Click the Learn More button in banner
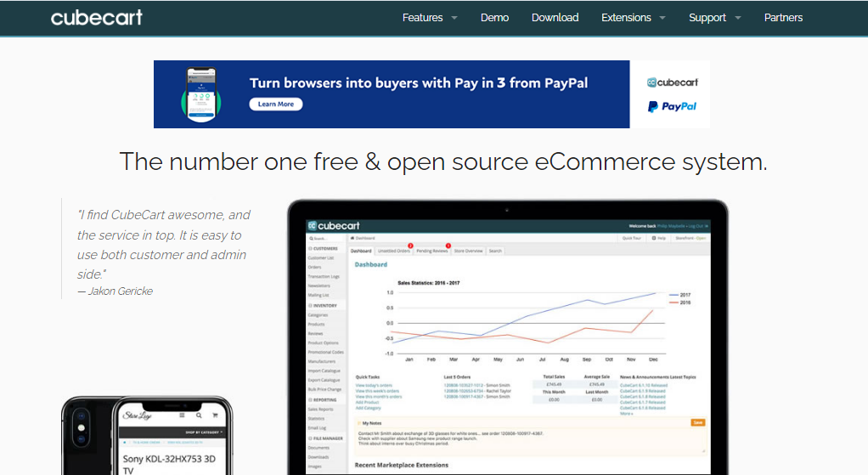 (x=276, y=104)
